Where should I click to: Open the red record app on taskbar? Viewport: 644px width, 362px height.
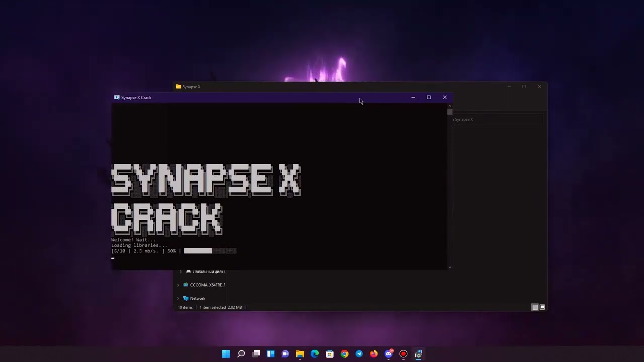click(x=403, y=354)
